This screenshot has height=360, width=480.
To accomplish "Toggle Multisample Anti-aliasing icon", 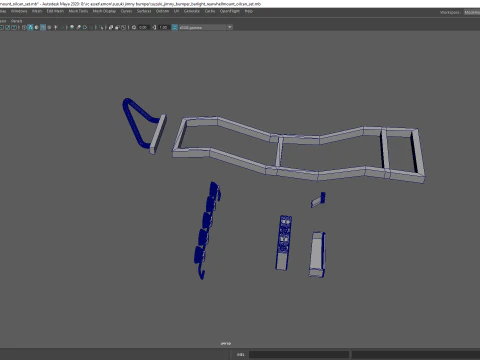I will (85, 27).
